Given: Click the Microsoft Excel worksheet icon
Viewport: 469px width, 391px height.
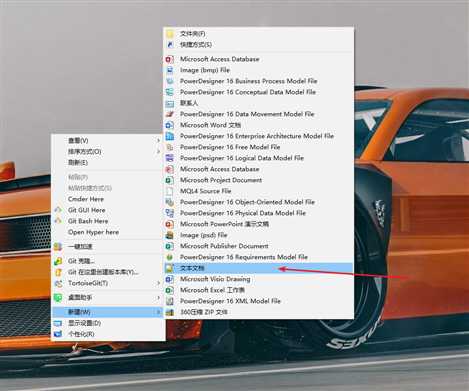Looking at the screenshot, I should pos(169,290).
